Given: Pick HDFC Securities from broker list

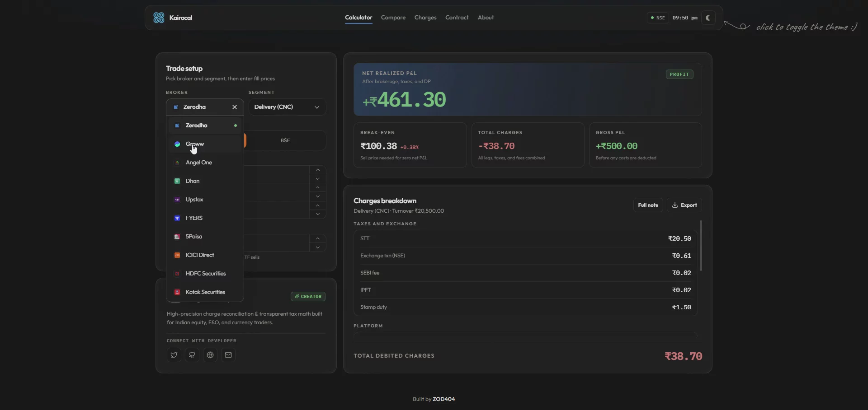Looking at the screenshot, I should [x=205, y=274].
